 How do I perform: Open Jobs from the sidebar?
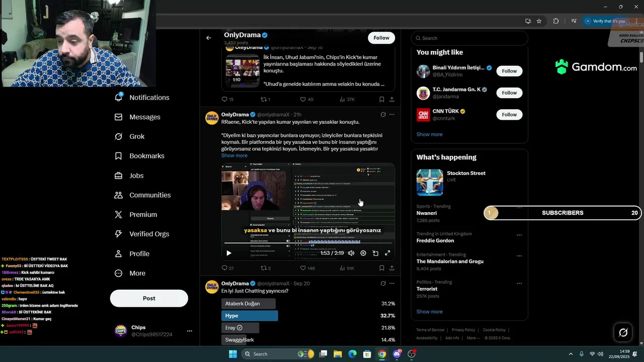(x=129, y=175)
